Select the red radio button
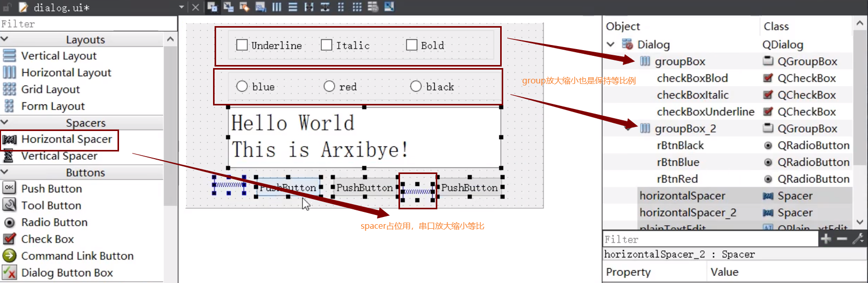The height and width of the screenshot is (283, 868). tap(330, 86)
